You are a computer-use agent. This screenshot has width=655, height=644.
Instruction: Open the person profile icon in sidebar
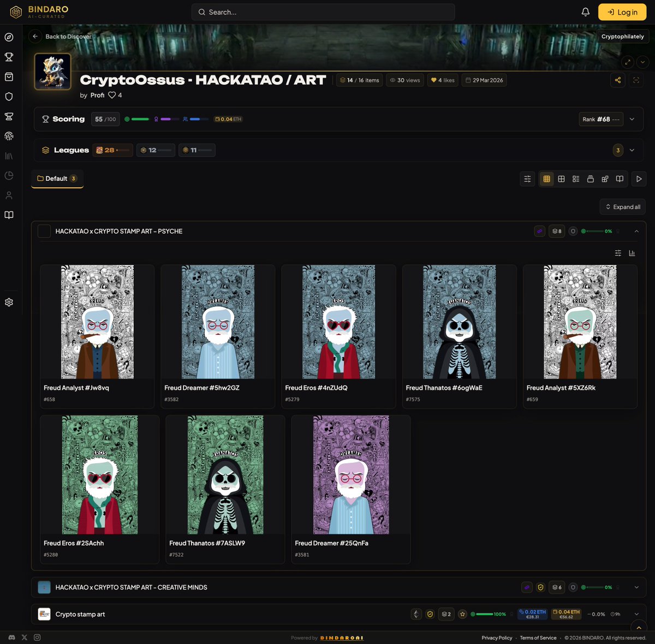(x=9, y=195)
